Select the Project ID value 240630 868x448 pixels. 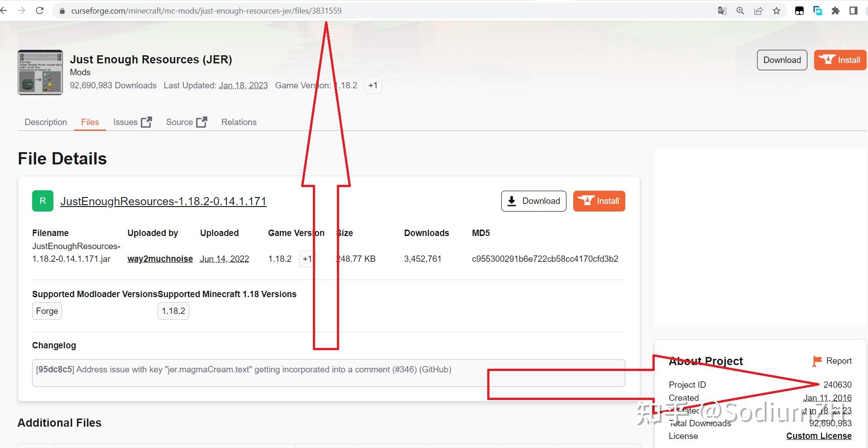pos(837,385)
